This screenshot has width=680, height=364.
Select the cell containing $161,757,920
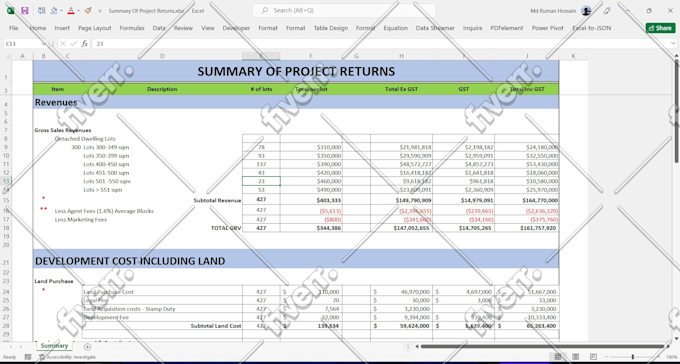[526, 228]
